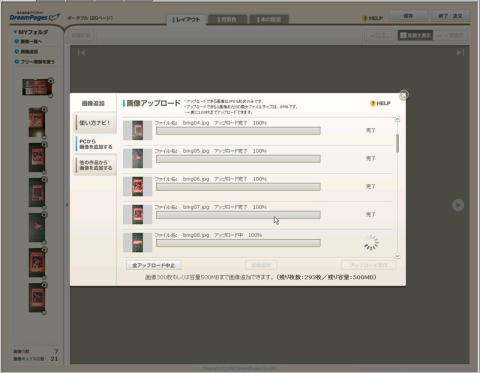The height and width of the screenshot is (373, 480).
Task: Toggle the 見開き表示 view button
Action: pyautogui.click(x=415, y=35)
